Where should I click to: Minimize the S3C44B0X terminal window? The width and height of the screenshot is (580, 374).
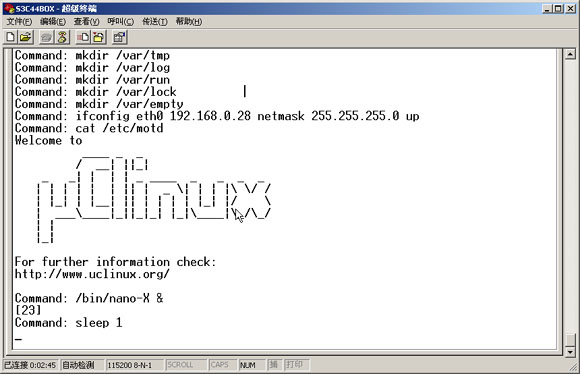pyautogui.click(x=547, y=9)
